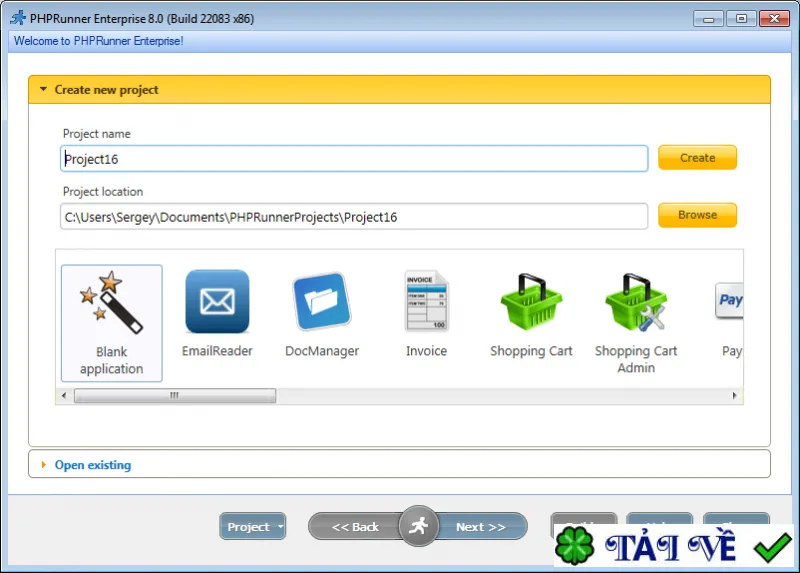Viewport: 800px width, 573px height.
Task: Click the Project location text field
Action: coord(354,217)
